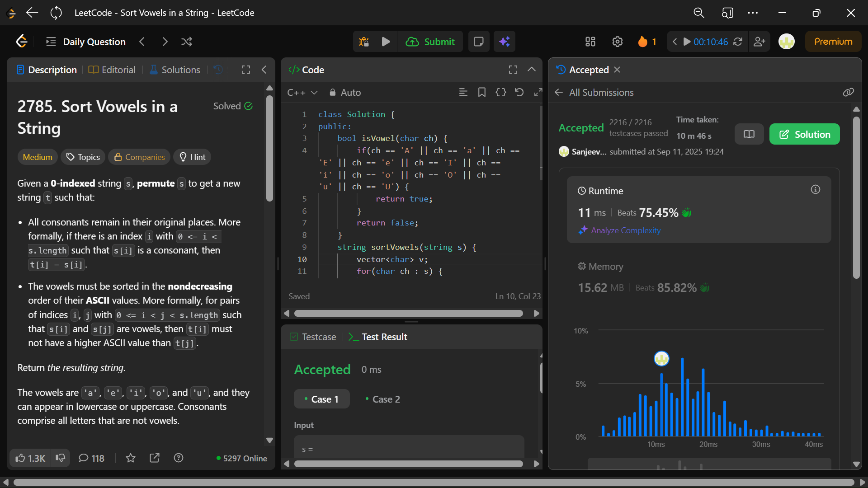Switch to the Testcase tab
868x488 pixels.
pos(313,337)
